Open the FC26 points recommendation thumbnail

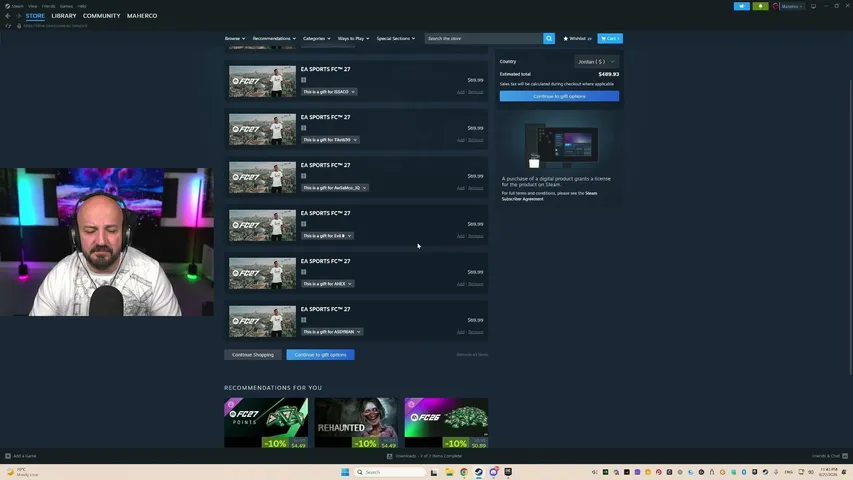446,423
